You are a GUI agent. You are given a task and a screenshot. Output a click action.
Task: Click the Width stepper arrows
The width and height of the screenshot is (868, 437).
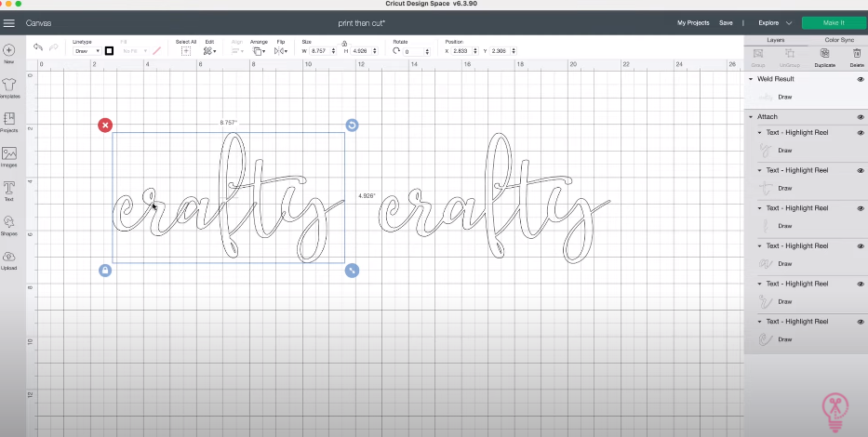[334, 51]
